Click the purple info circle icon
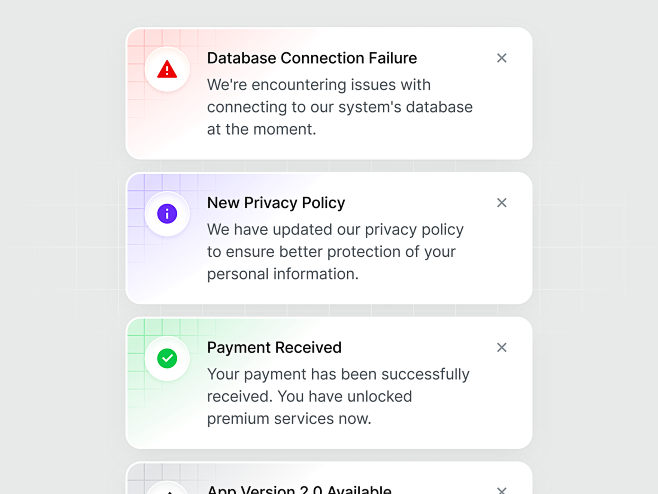Screen dimensions: 658x494 pos(167,214)
